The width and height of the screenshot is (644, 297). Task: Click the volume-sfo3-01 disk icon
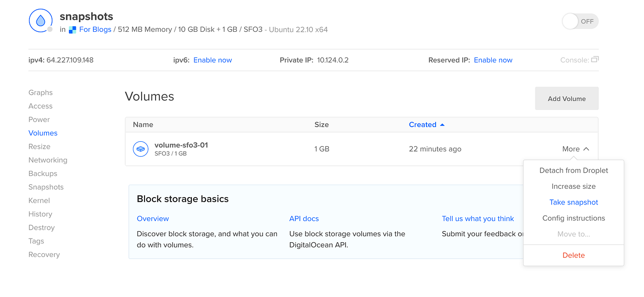(140, 149)
